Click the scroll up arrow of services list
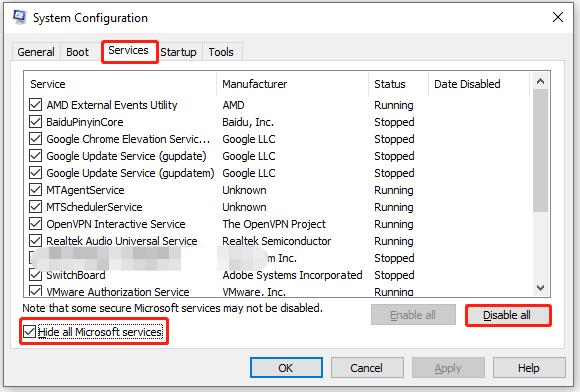580x392 pixels. point(540,81)
